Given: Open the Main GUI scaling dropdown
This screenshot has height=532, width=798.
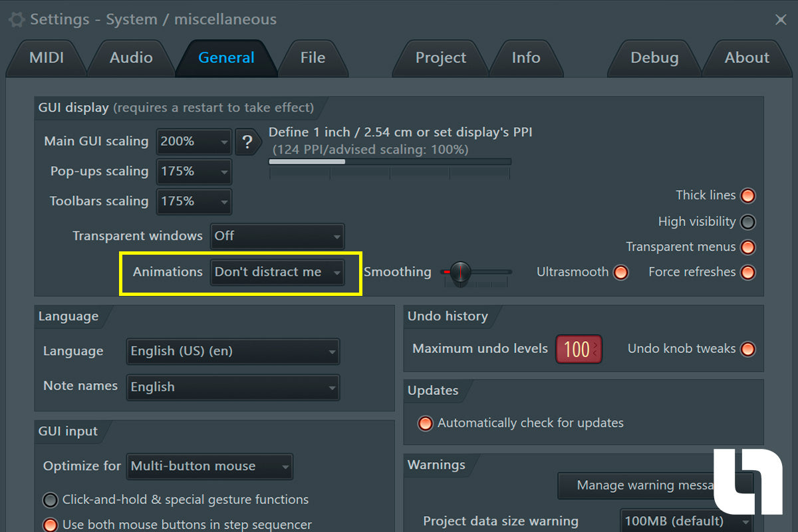Looking at the screenshot, I should (194, 142).
